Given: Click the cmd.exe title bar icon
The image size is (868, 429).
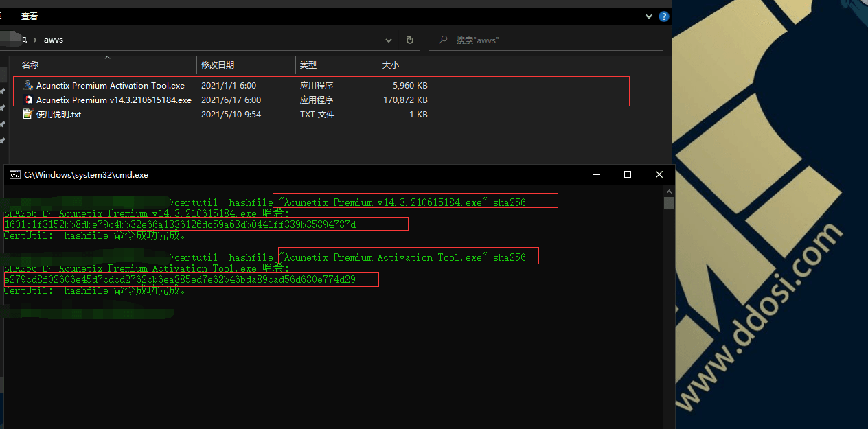Looking at the screenshot, I should [14, 175].
